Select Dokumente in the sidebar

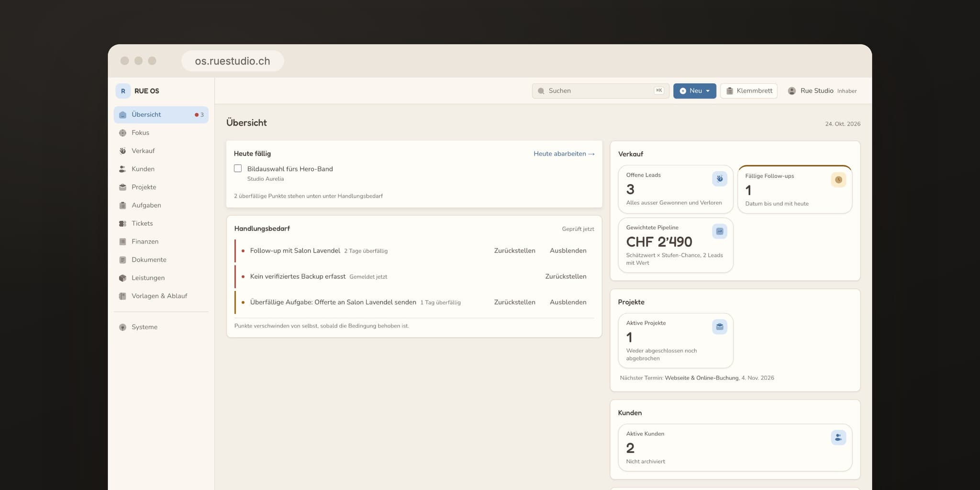pyautogui.click(x=161, y=260)
